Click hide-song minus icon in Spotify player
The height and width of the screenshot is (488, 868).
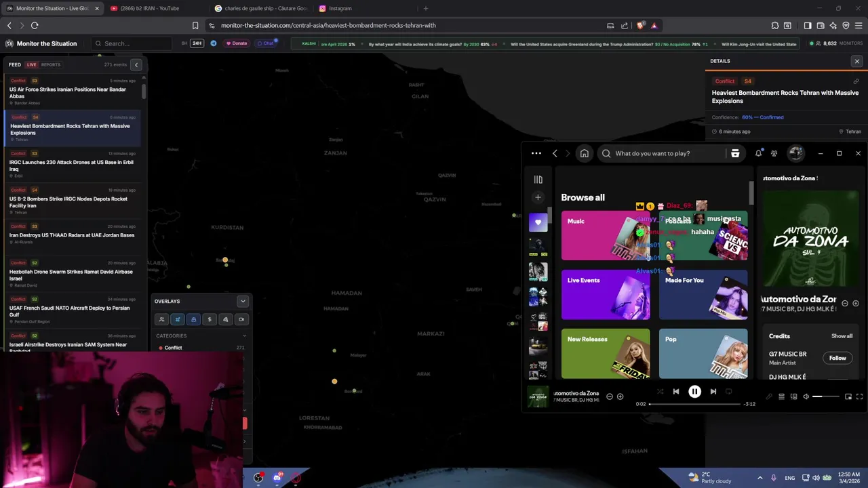(x=609, y=396)
